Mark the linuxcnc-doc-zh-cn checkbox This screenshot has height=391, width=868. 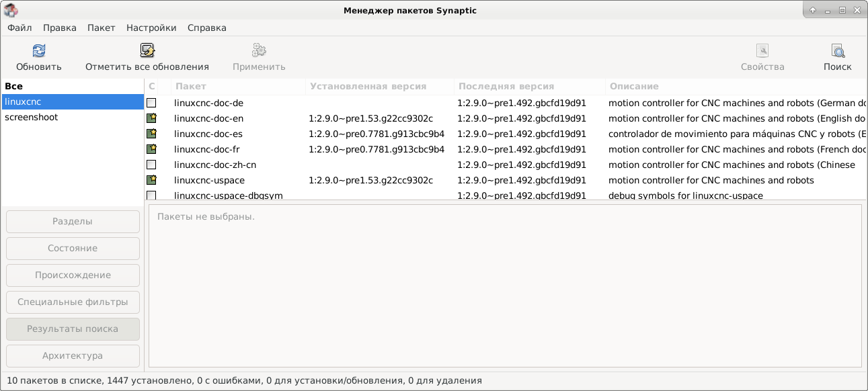point(151,165)
